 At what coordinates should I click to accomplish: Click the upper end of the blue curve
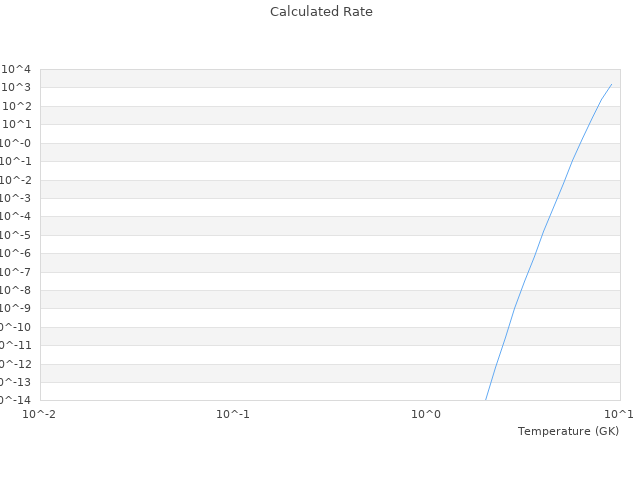point(611,84)
